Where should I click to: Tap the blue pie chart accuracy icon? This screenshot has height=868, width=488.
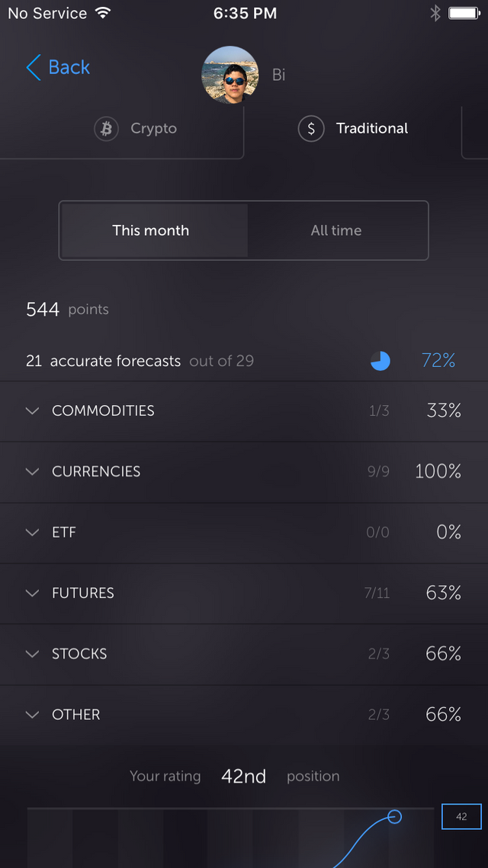click(380, 361)
